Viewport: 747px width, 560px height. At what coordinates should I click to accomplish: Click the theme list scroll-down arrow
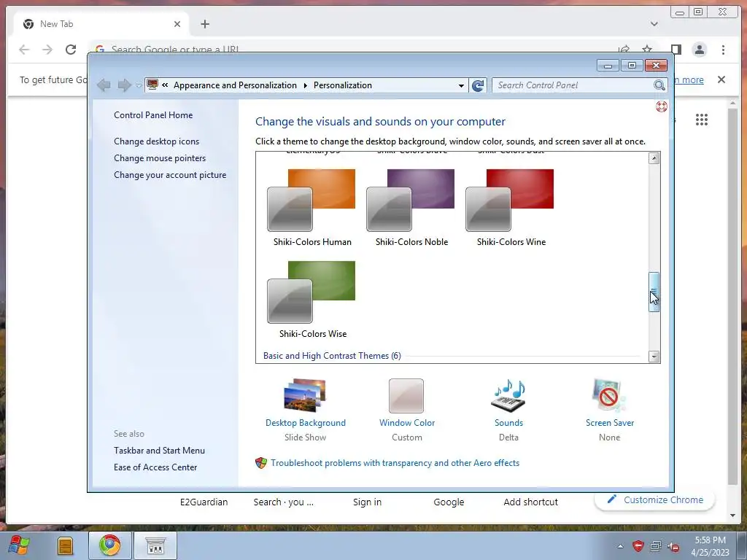(x=654, y=356)
